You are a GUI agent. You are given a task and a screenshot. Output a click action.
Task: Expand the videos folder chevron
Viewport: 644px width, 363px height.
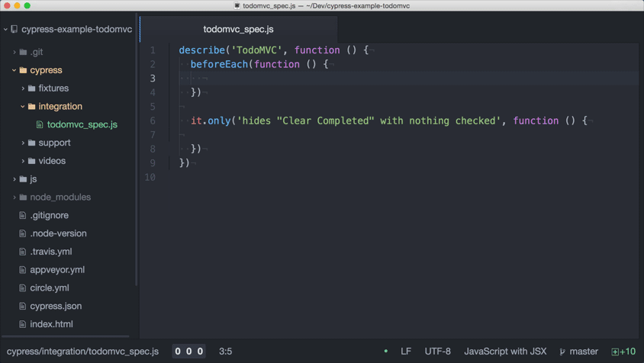[23, 161]
